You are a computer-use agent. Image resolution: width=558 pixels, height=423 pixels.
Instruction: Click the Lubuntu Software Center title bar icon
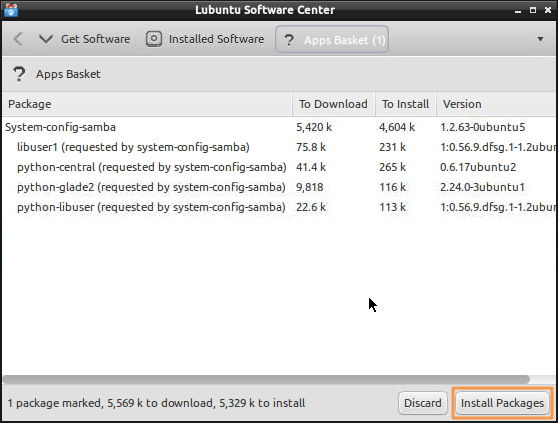click(11, 10)
